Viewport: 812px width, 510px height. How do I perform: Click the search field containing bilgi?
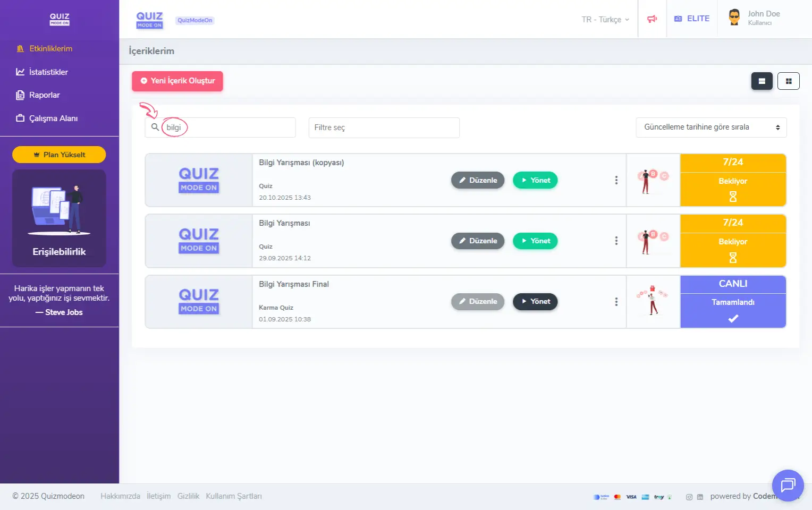(229, 127)
